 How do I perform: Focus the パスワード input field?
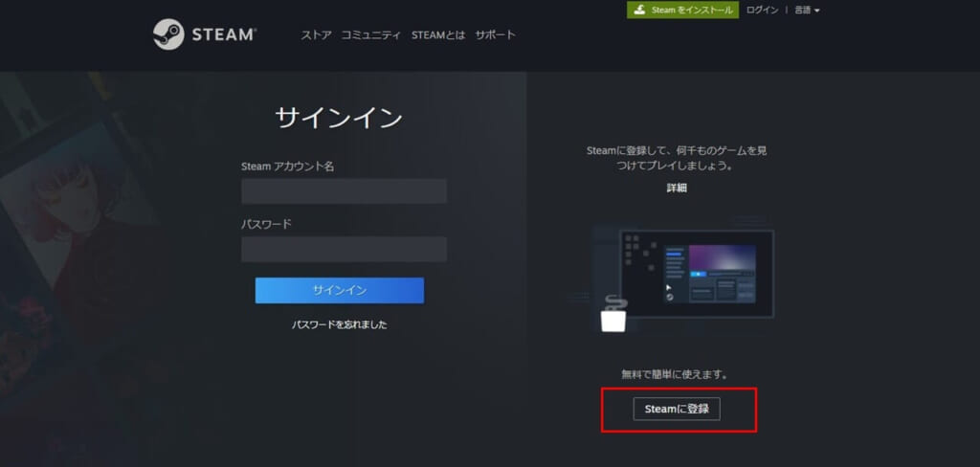pyautogui.click(x=344, y=249)
